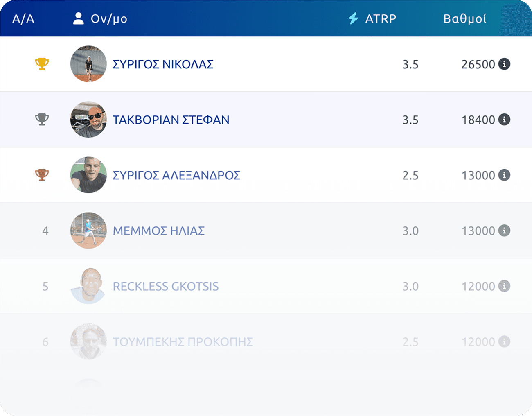Click ΣΥΡΙΓΟΣ ΝΙΚΟΛΑΣ avatar photo
Image resolution: width=532 pixels, height=416 pixels.
coord(88,64)
